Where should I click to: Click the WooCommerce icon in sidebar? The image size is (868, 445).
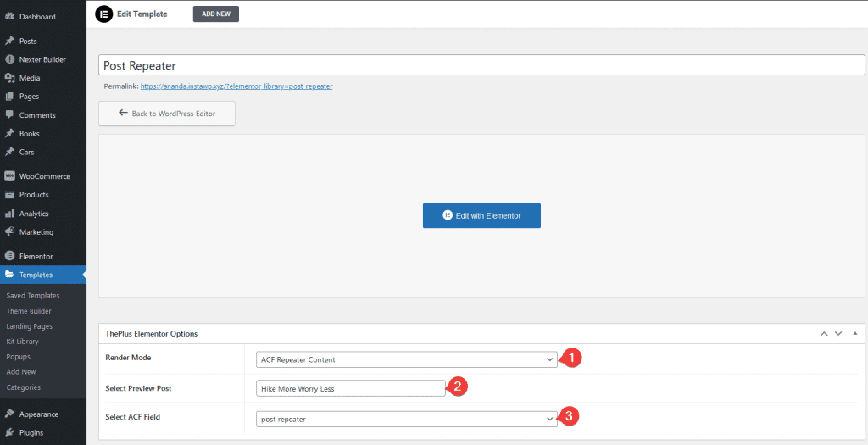pos(9,176)
